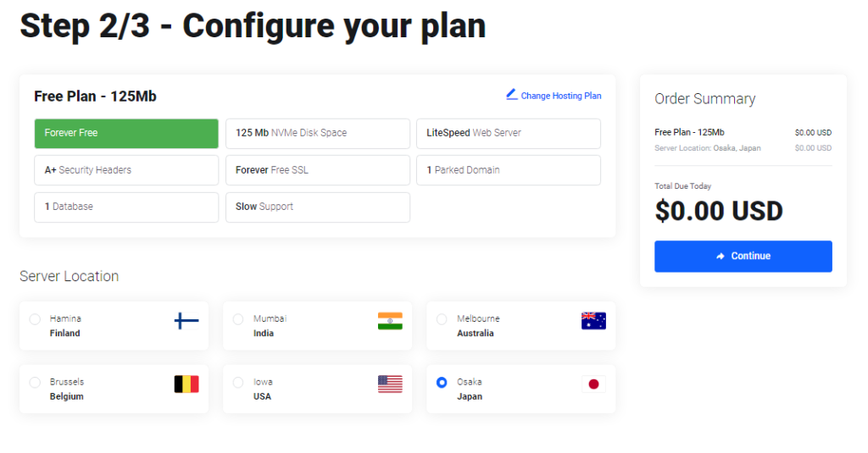The width and height of the screenshot is (868, 453).
Task: Click the USA flag icon
Action: (x=390, y=384)
